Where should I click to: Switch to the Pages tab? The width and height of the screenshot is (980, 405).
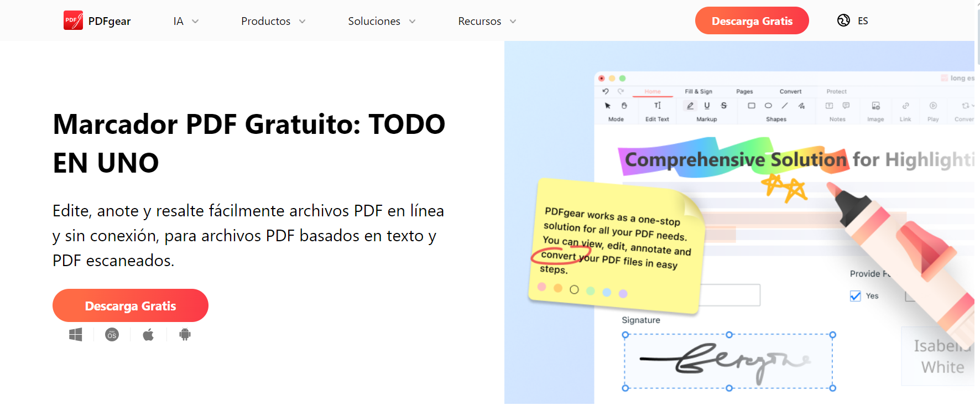point(744,91)
